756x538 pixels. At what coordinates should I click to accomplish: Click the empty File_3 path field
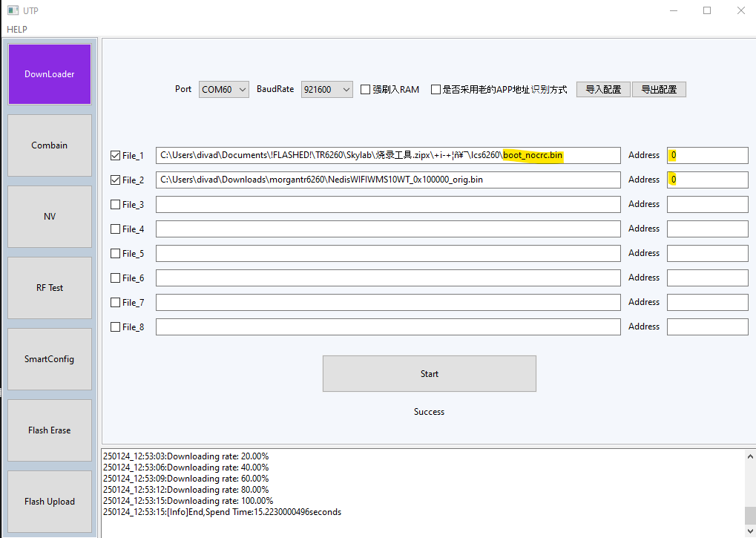point(388,204)
